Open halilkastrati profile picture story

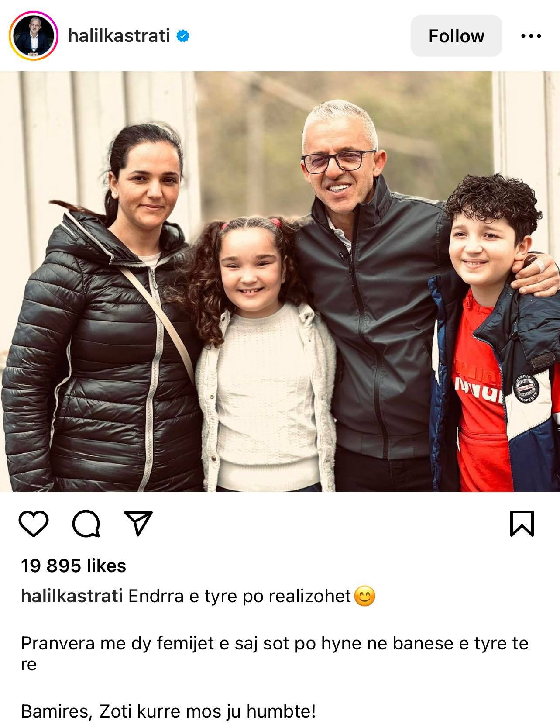(x=34, y=36)
